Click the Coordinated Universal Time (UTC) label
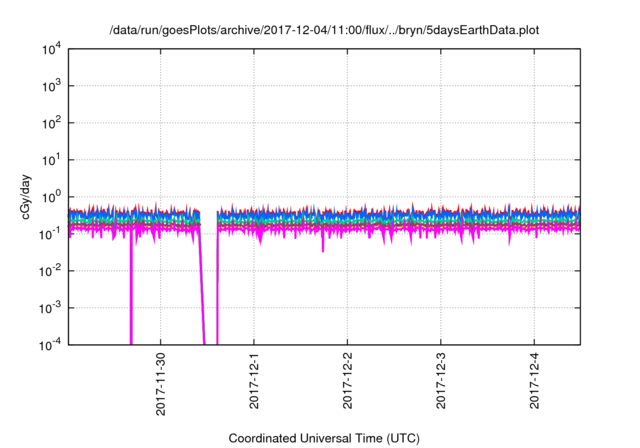Image resolution: width=640 pixels, height=448 pixels. point(324,438)
